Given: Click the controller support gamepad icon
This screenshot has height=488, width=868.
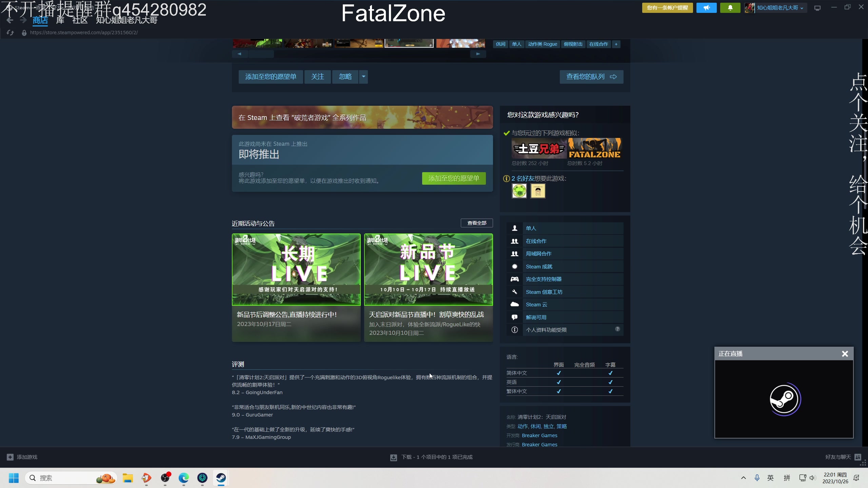Looking at the screenshot, I should pos(514,279).
